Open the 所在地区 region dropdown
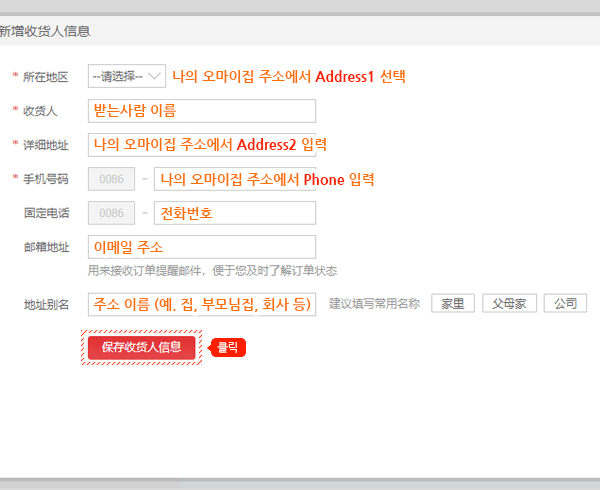The height and width of the screenshot is (490, 600). click(x=126, y=76)
